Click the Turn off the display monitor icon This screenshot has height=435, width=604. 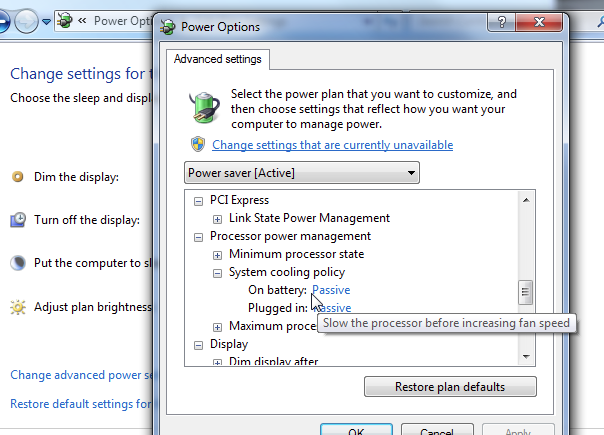tap(18, 220)
